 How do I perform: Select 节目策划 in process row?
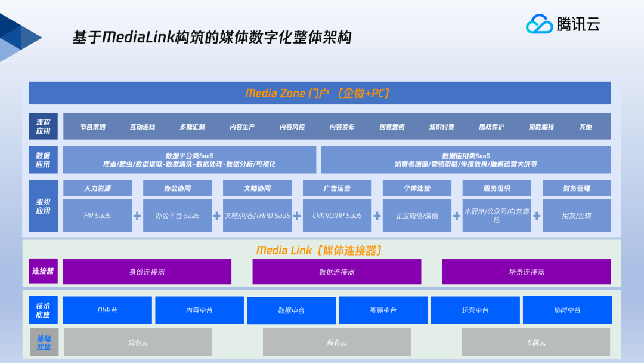tap(93, 127)
